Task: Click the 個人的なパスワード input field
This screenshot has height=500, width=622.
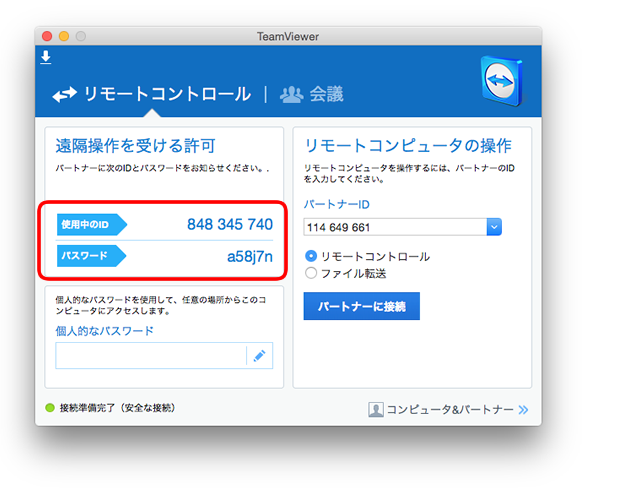Action: tap(151, 356)
